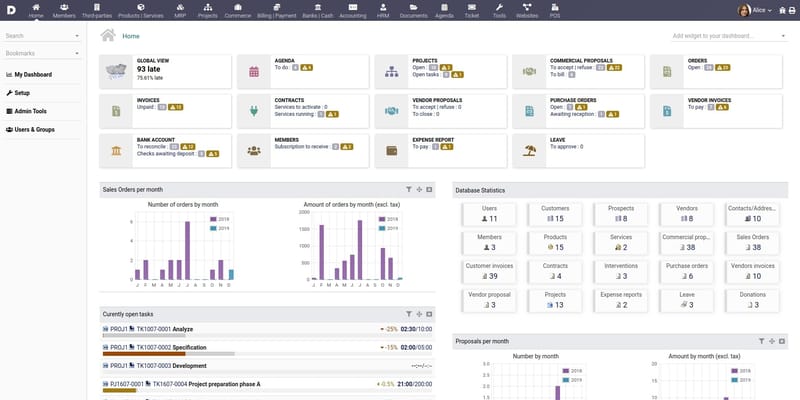Open the Expense Report To pay box
Image resolution: width=800 pixels, height=400 pixels.
[441, 151]
